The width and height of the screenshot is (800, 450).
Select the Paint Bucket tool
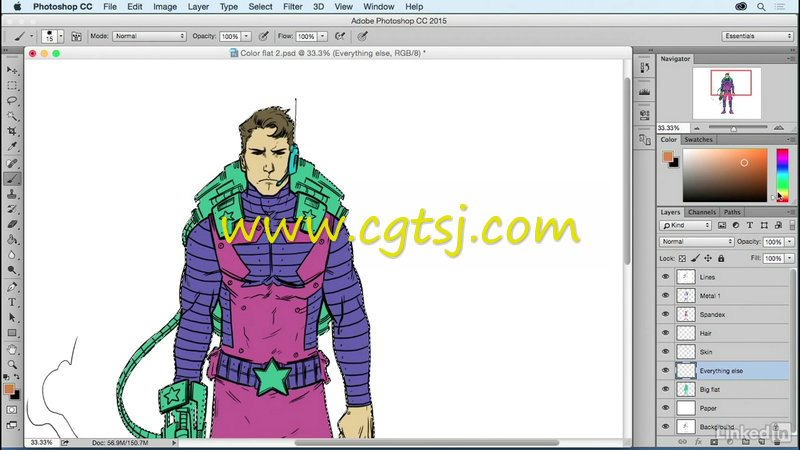pos(12,240)
